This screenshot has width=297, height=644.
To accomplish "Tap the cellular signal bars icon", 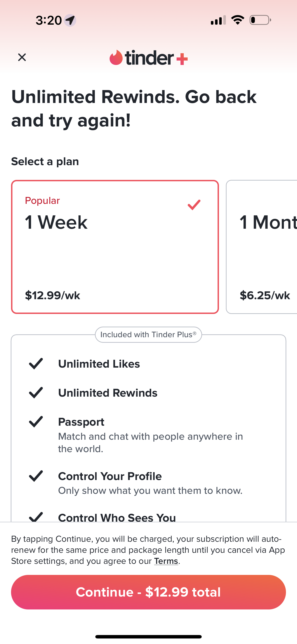I will coord(218,20).
